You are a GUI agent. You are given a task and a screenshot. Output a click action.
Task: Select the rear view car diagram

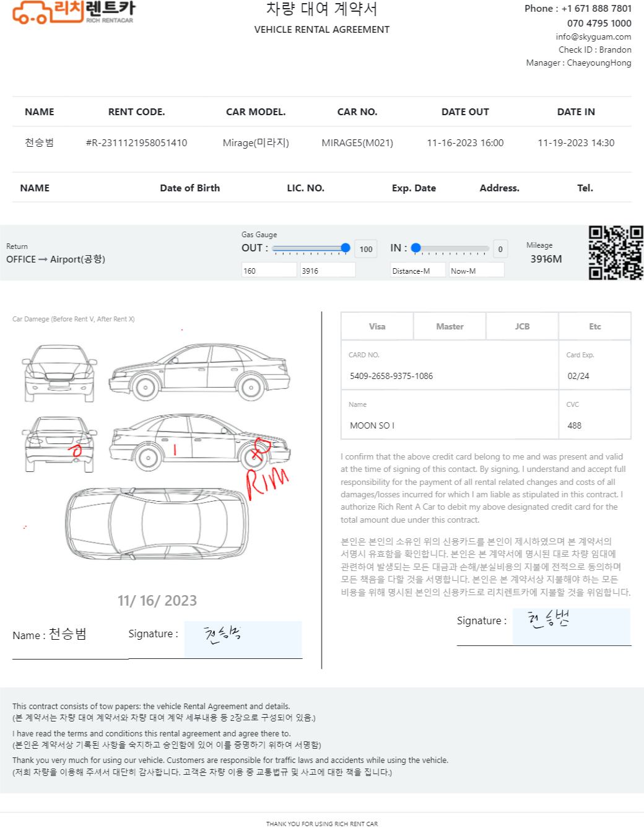coord(60,445)
